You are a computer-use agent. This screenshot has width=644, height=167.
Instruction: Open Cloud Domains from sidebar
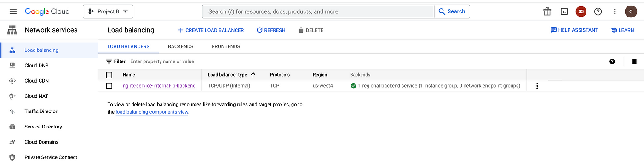click(49, 142)
